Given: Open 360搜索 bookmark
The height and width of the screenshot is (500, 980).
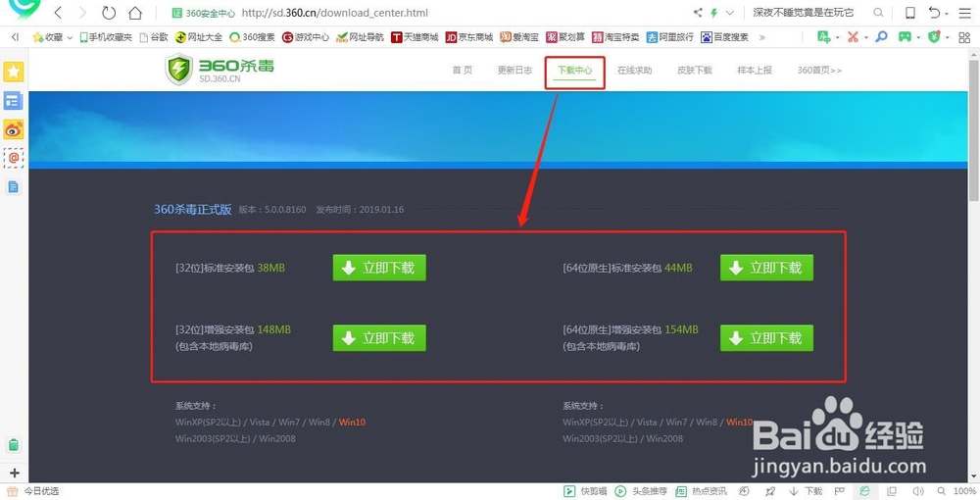Looking at the screenshot, I should [x=252, y=37].
